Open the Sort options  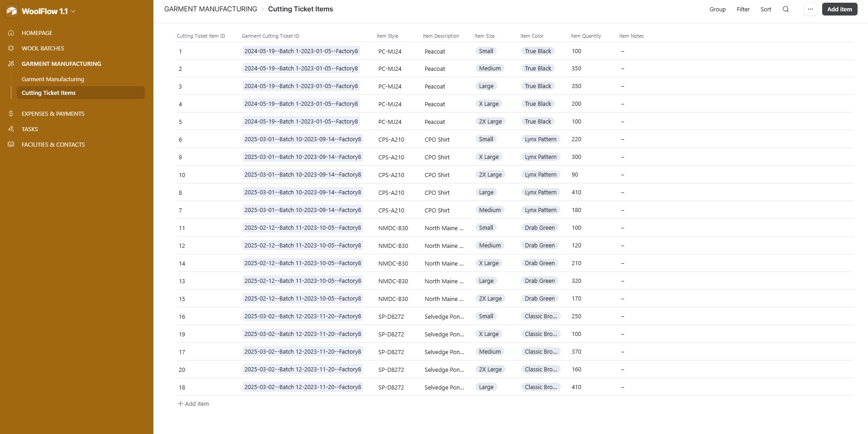pos(765,9)
